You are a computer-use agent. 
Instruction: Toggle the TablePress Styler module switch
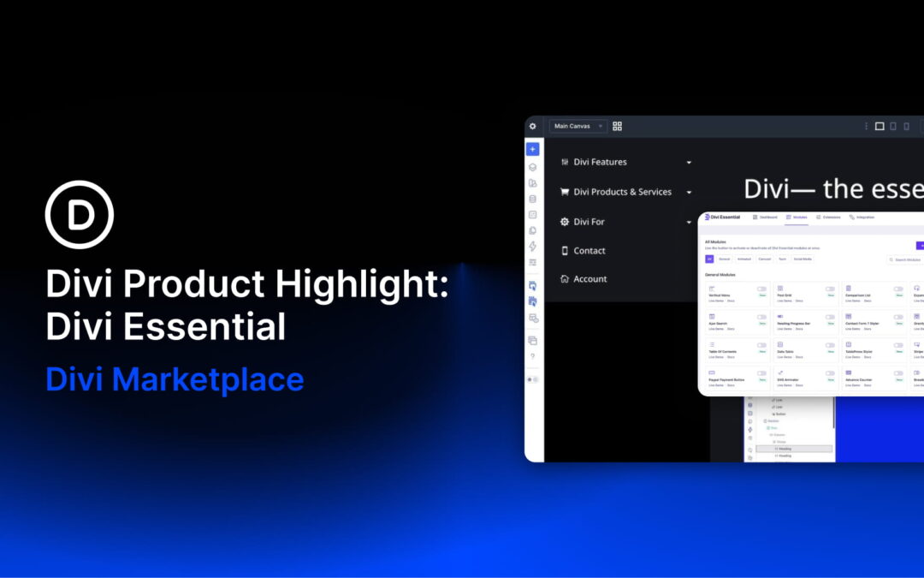(898, 346)
